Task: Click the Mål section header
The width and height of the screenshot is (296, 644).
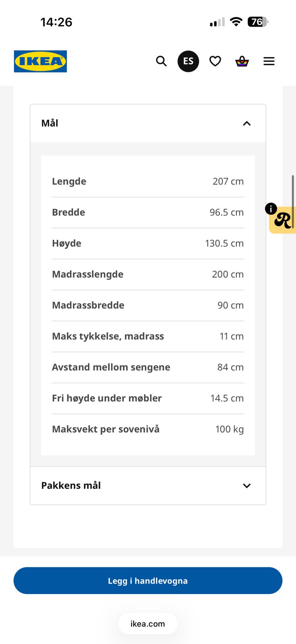Action: tap(148, 123)
